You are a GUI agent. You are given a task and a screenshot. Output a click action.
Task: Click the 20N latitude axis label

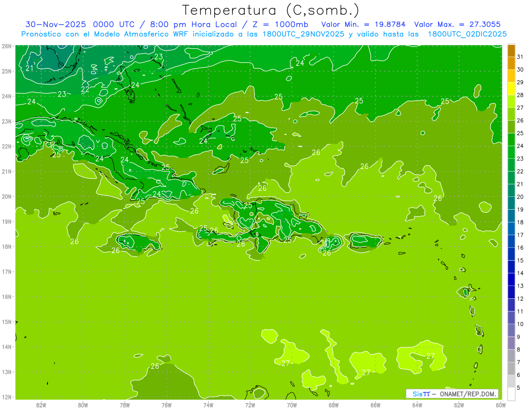(7, 196)
